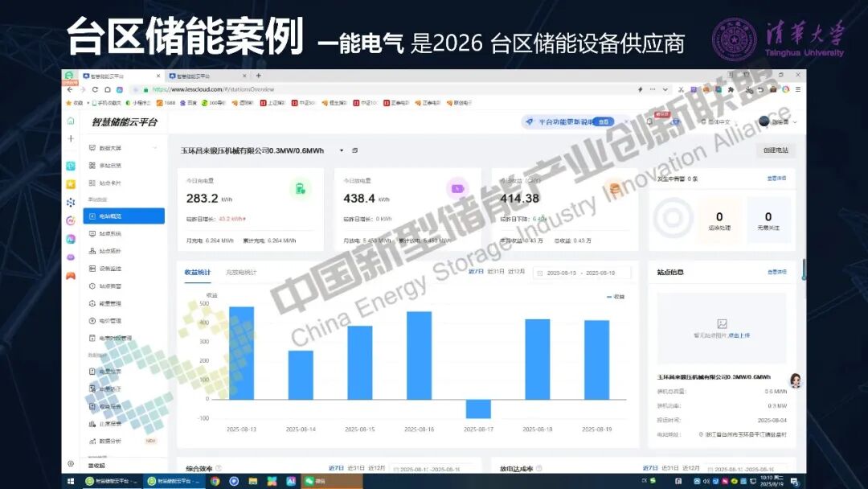The width and height of the screenshot is (868, 489).
Task: Click the orange coins revenue icon
Action: click(x=614, y=189)
